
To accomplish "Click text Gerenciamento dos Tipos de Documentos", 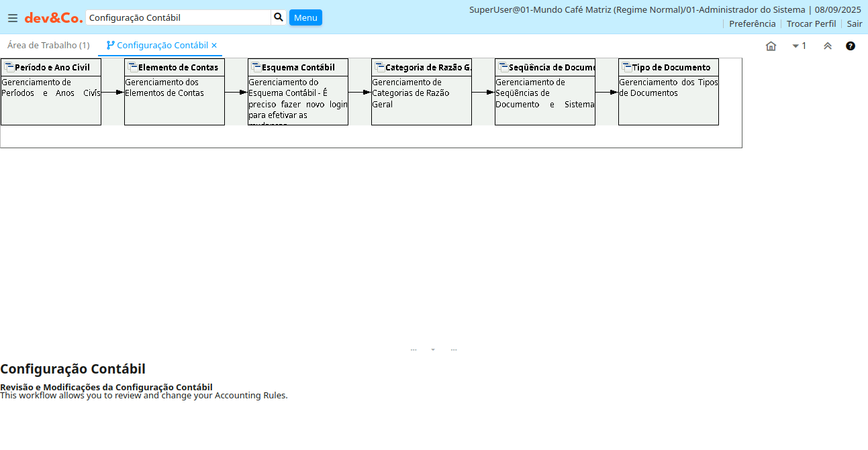I will pos(669,88).
